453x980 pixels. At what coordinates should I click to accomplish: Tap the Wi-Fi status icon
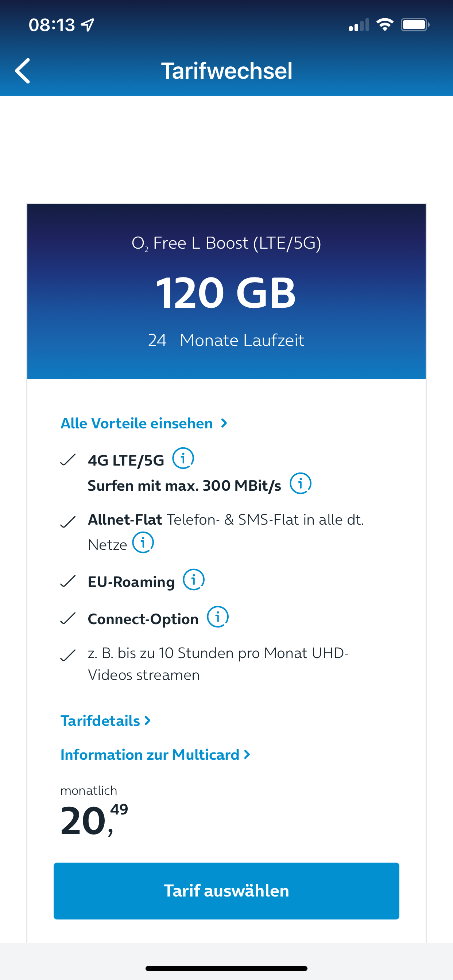[x=385, y=25]
